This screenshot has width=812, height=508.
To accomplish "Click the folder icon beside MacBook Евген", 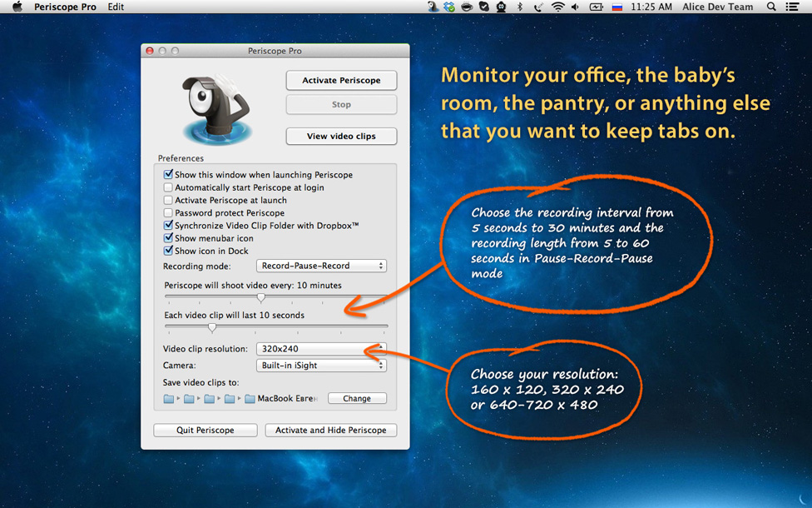I will 250,399.
